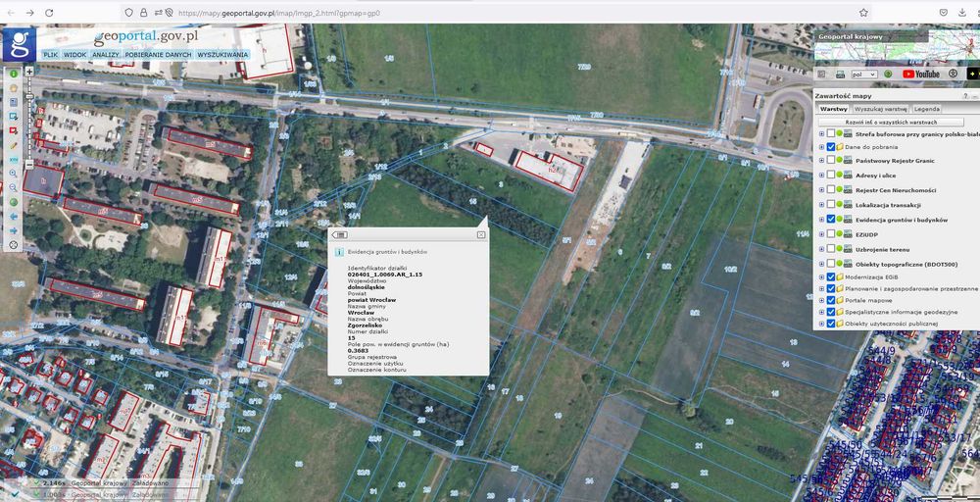Click the plus on zoom slider
This screenshot has width=980, height=502.
click(29, 72)
